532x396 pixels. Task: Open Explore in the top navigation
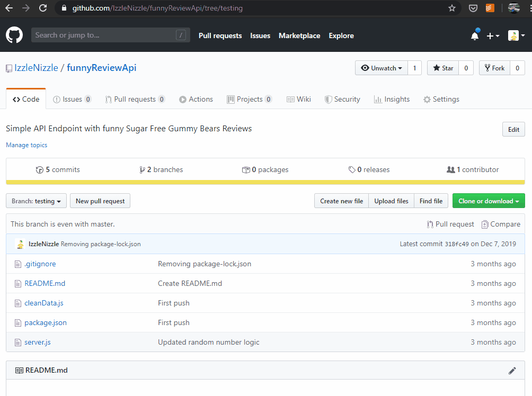tap(341, 35)
